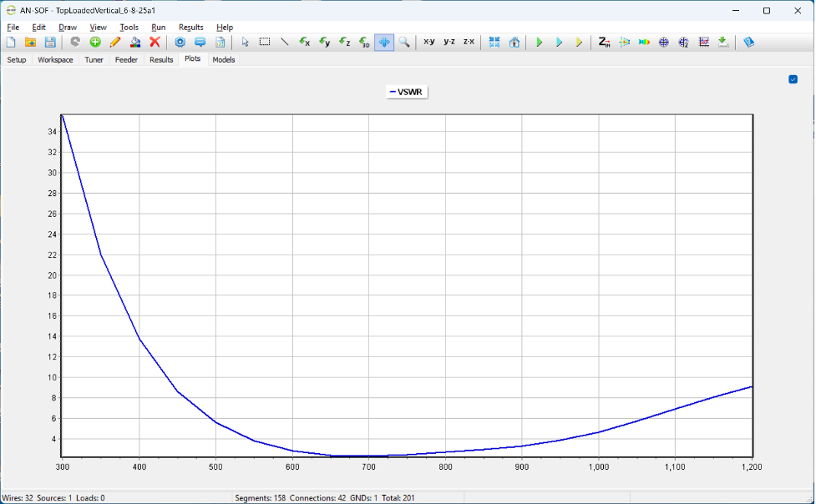Open the Help menu
This screenshot has height=504, width=816.
point(225,27)
